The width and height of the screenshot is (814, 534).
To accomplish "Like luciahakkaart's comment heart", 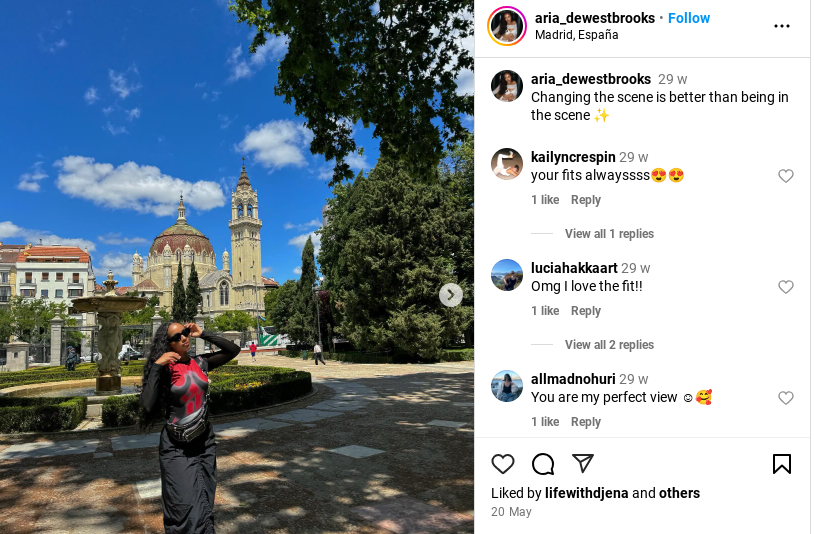I will point(785,287).
